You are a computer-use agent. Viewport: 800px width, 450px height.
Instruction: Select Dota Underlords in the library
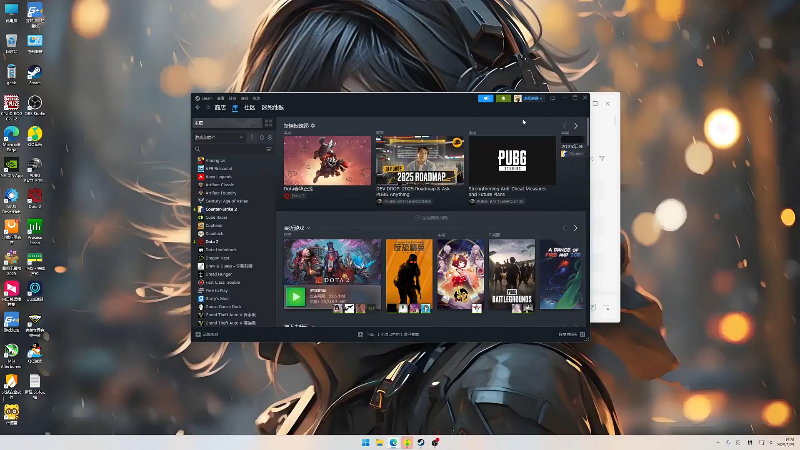(x=221, y=250)
